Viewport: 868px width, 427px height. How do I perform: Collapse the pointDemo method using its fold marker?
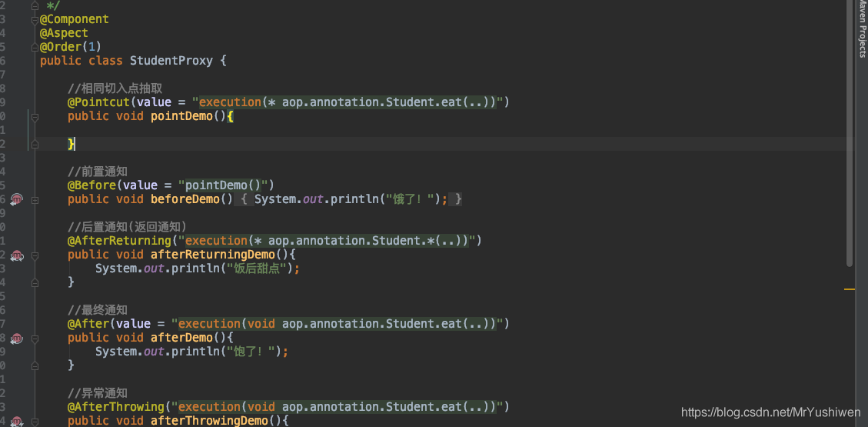point(35,117)
